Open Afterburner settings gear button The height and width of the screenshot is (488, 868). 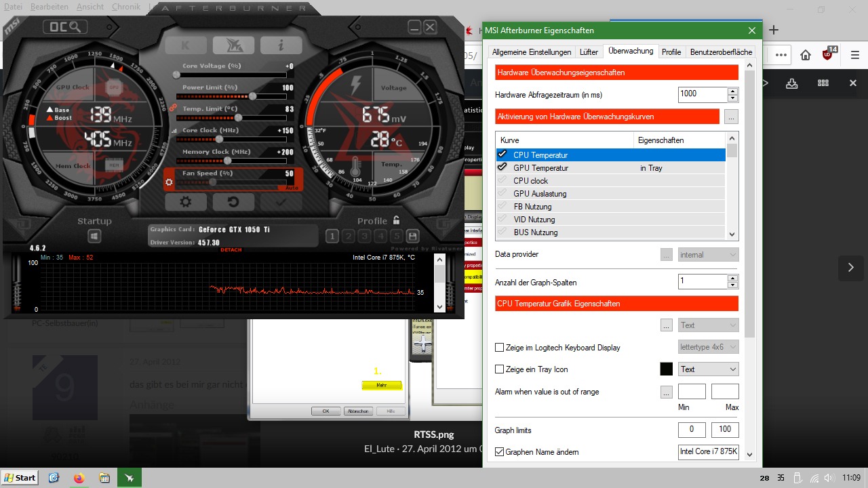[x=185, y=201]
